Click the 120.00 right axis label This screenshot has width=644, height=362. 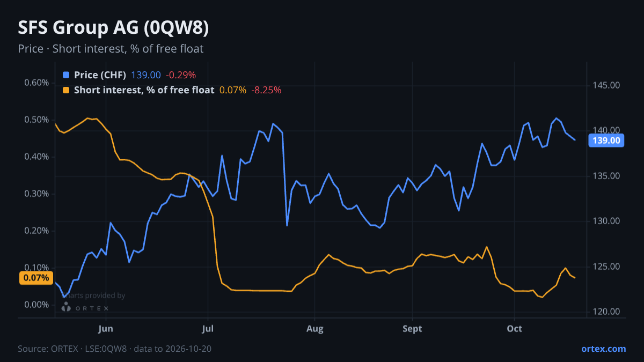[606, 312]
